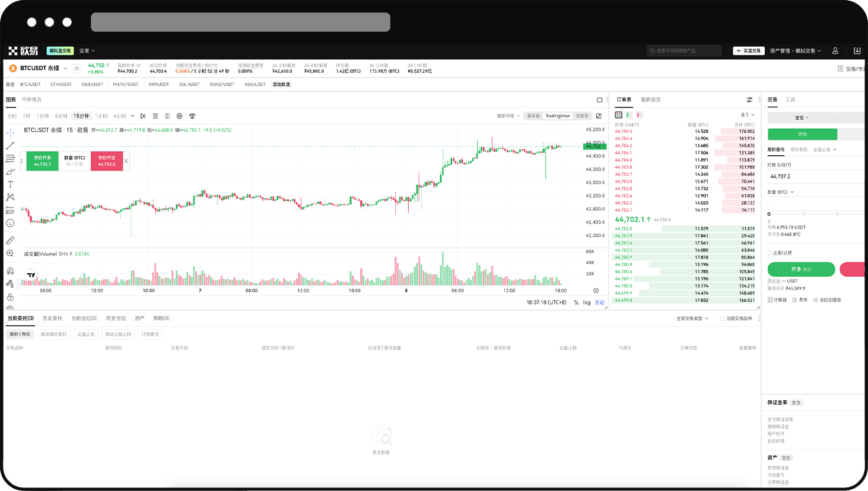Select the text annotation tool

pos(10,185)
